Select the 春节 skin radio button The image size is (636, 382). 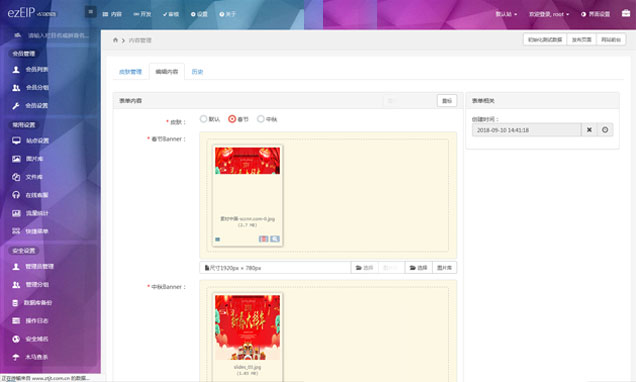point(232,119)
